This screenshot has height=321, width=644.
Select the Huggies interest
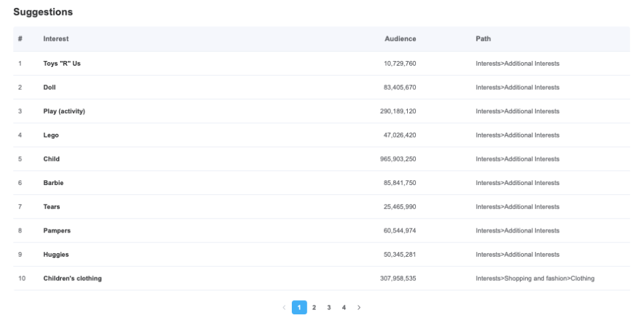pos(56,254)
